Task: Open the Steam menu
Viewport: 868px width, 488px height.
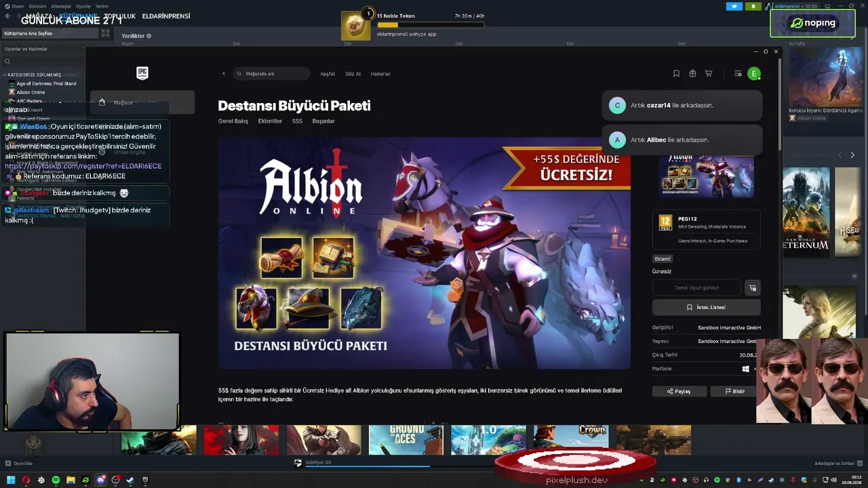Action: 18,6
